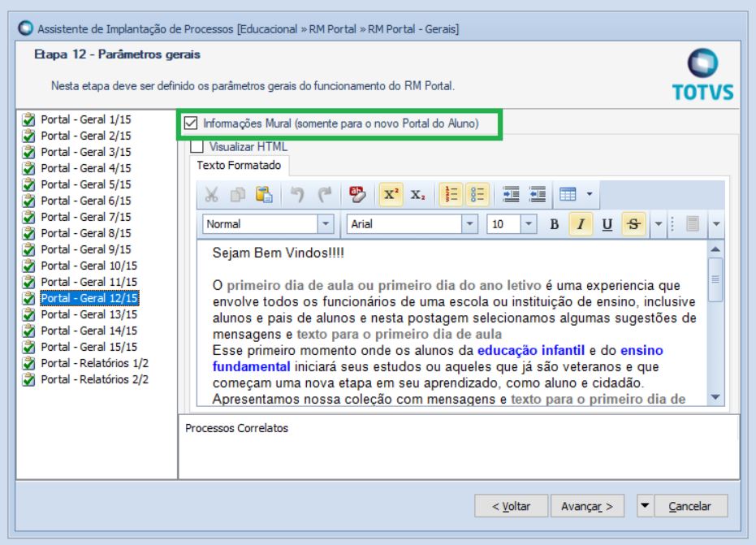The width and height of the screenshot is (756, 545).
Task: Click the educação infantil link in text
Action: pyautogui.click(x=531, y=350)
